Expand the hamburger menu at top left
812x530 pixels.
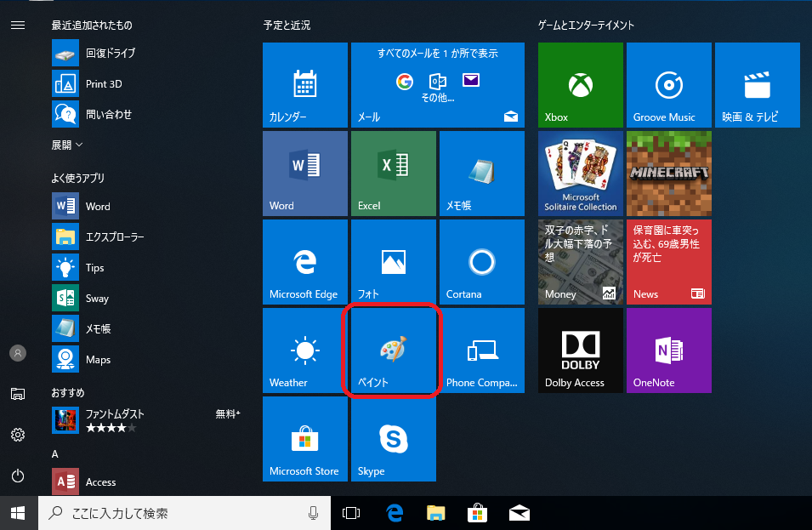pos(17,26)
